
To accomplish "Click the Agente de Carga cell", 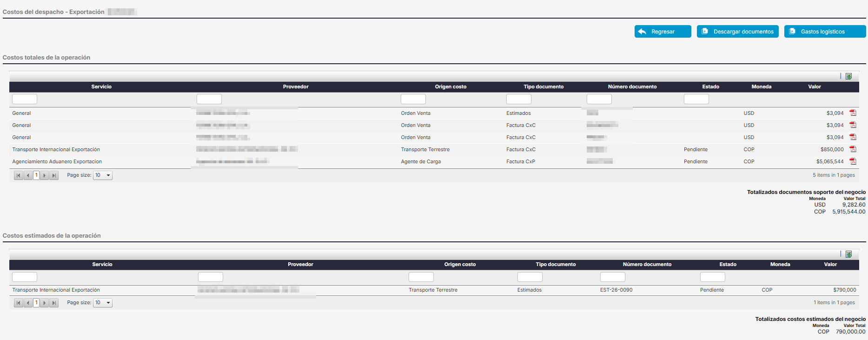I will point(421,161).
